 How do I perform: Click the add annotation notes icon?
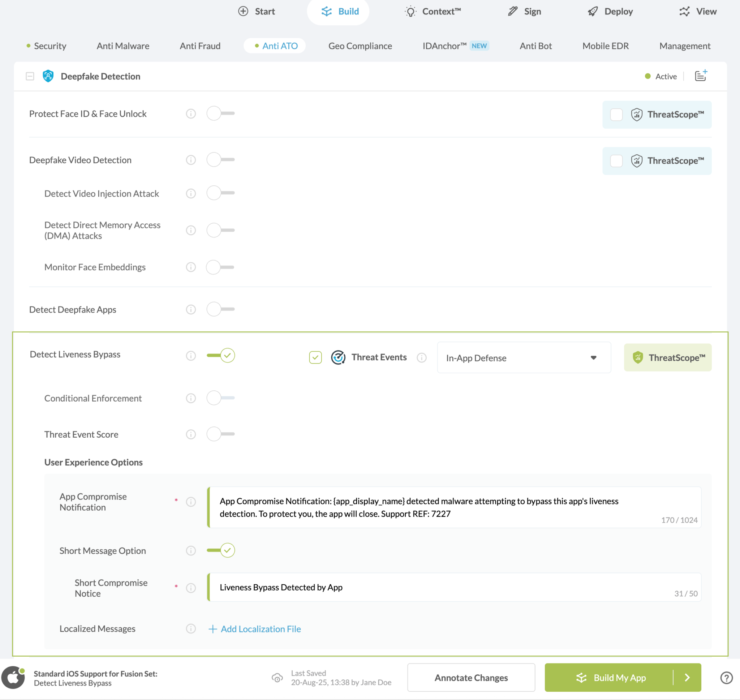pos(701,76)
